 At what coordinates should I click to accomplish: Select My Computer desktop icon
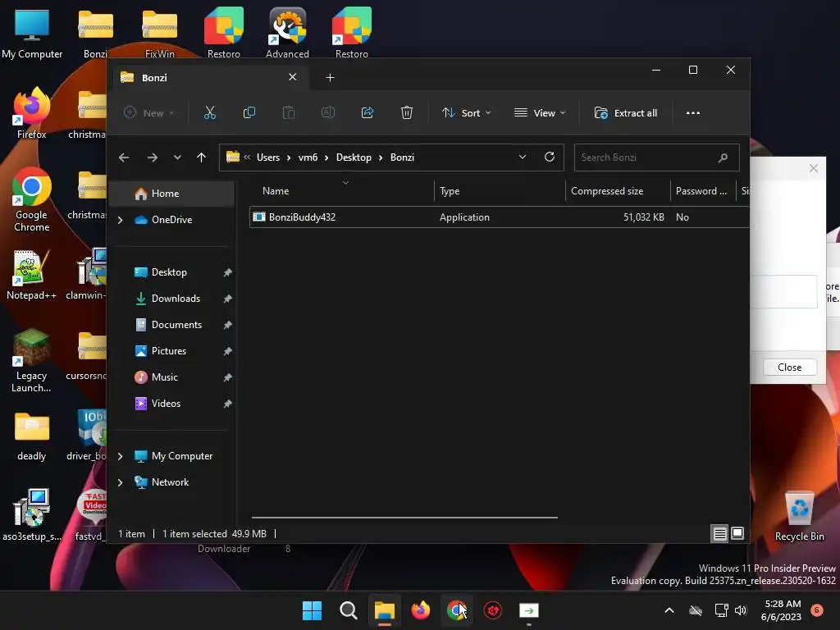32,32
